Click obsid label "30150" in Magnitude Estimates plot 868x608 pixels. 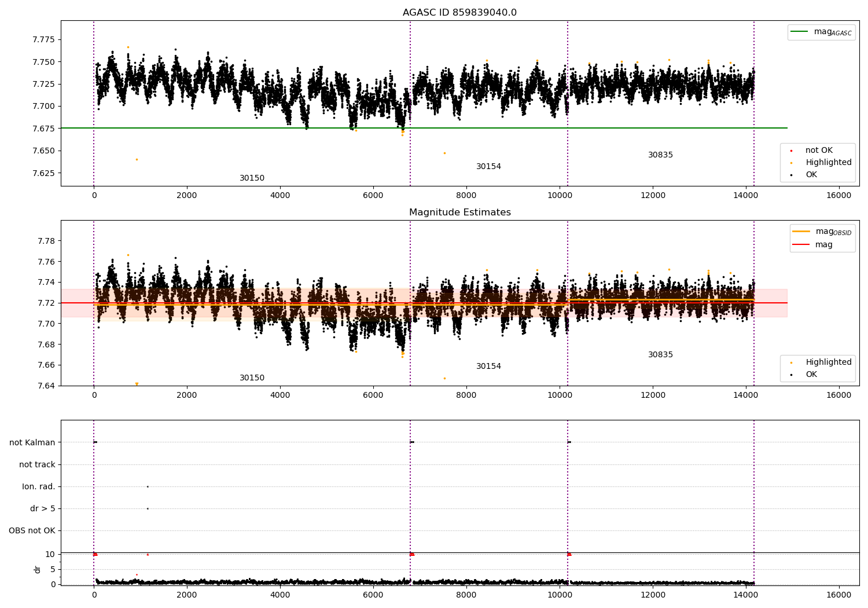252,378
